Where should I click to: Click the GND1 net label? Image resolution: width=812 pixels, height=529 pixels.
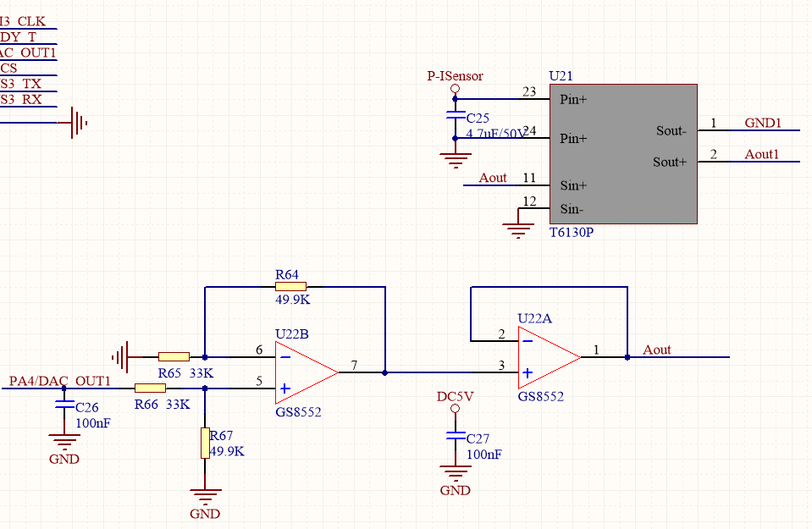pos(763,123)
